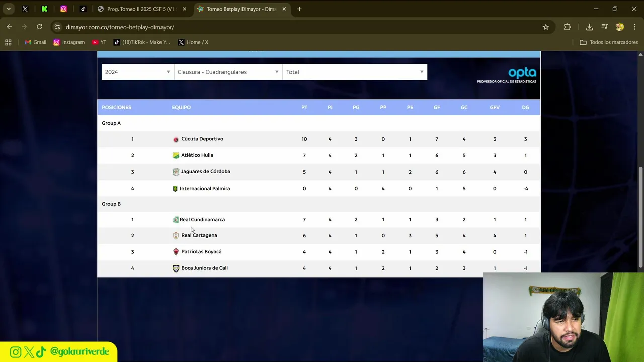Open a new browser tab
Viewport: 644px width, 362px height.
pos(299,9)
